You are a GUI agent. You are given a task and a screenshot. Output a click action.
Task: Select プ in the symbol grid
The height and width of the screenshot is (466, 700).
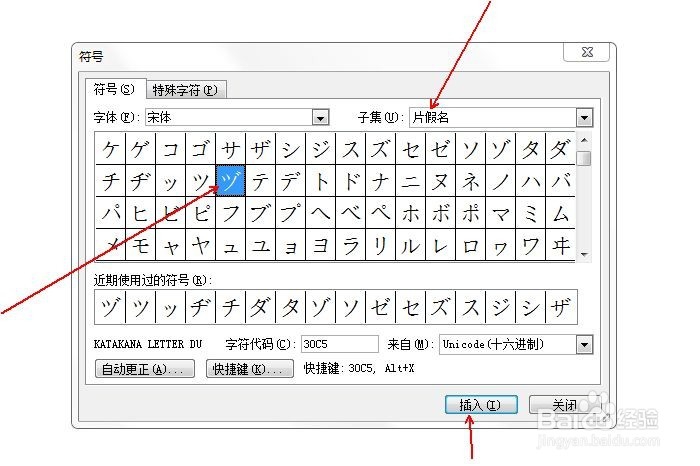[291, 213]
